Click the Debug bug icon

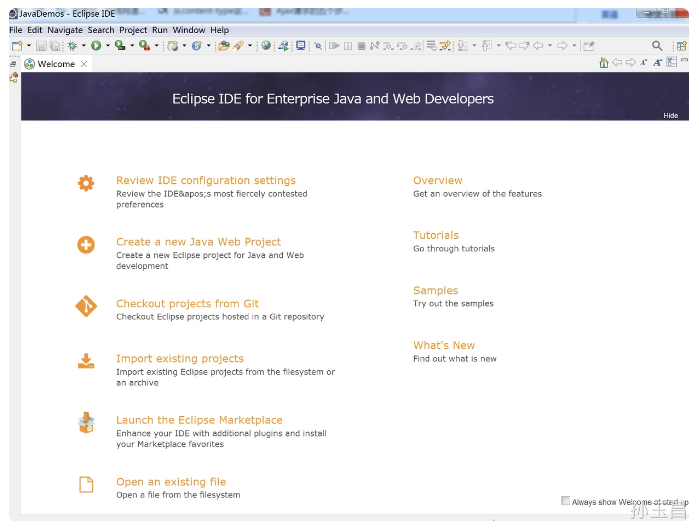click(x=72, y=45)
